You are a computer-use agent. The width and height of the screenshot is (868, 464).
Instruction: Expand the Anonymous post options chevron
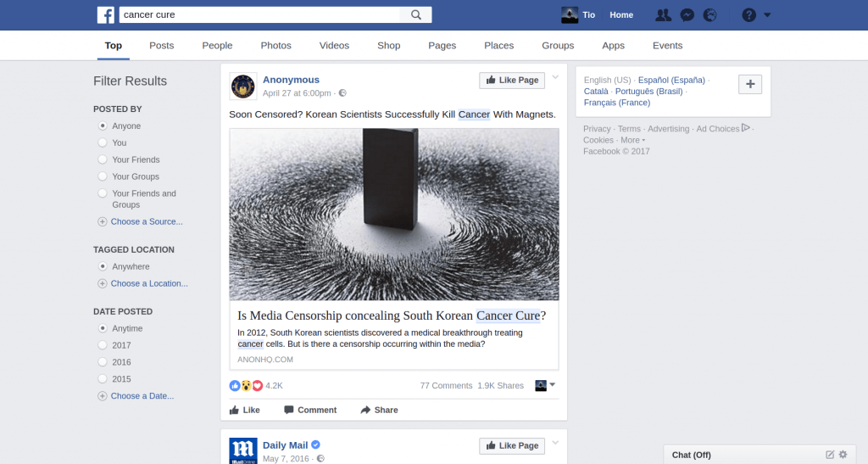(555, 77)
